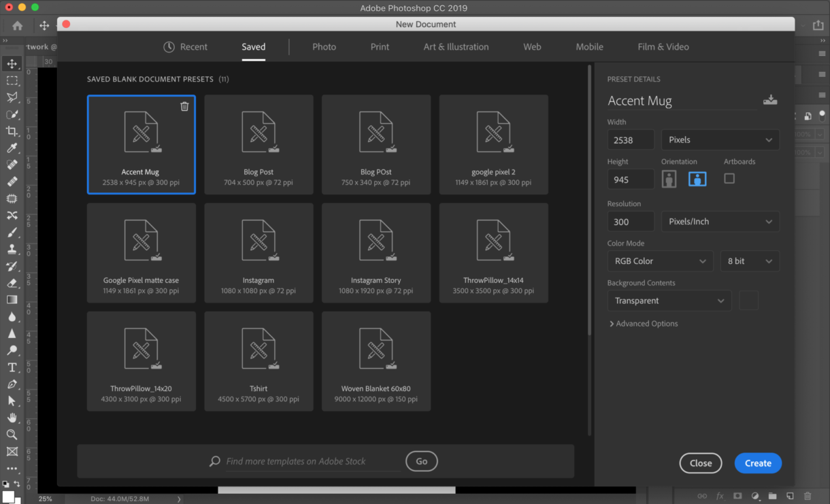Select the Eyedropper tool
The image size is (830, 504).
point(12,148)
